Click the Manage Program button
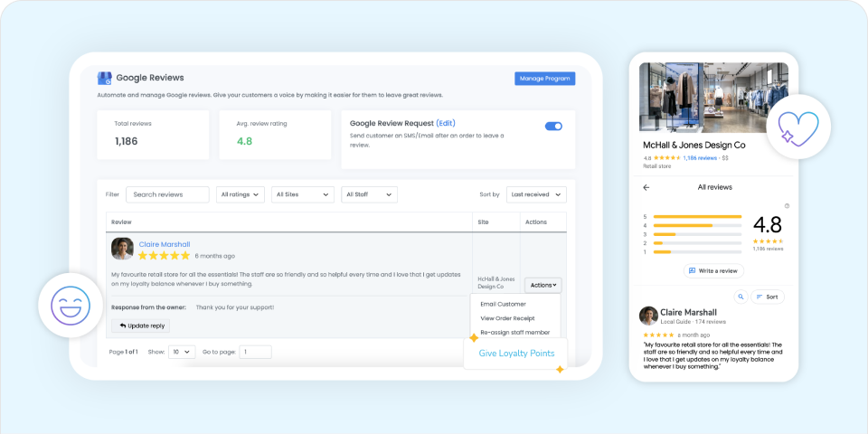Viewport: 868px width, 434px height. [544, 79]
